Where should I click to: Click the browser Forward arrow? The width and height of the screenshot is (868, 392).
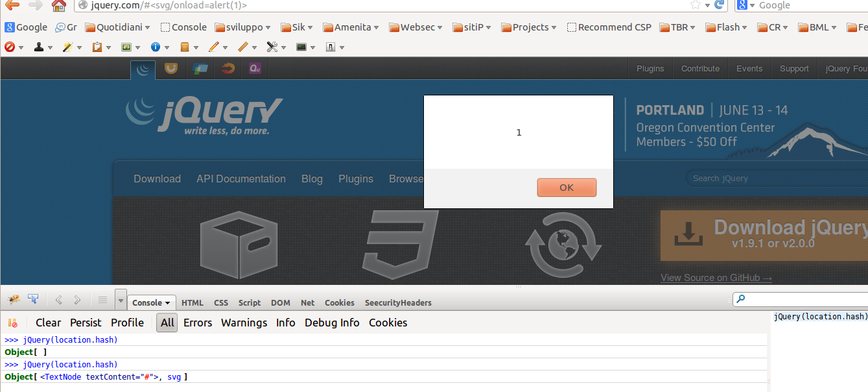(x=35, y=5)
